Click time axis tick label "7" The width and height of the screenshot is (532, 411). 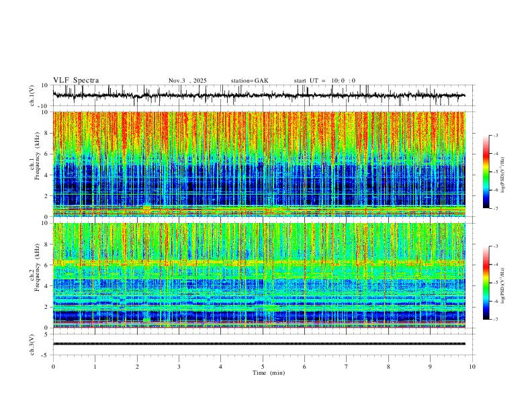click(347, 367)
